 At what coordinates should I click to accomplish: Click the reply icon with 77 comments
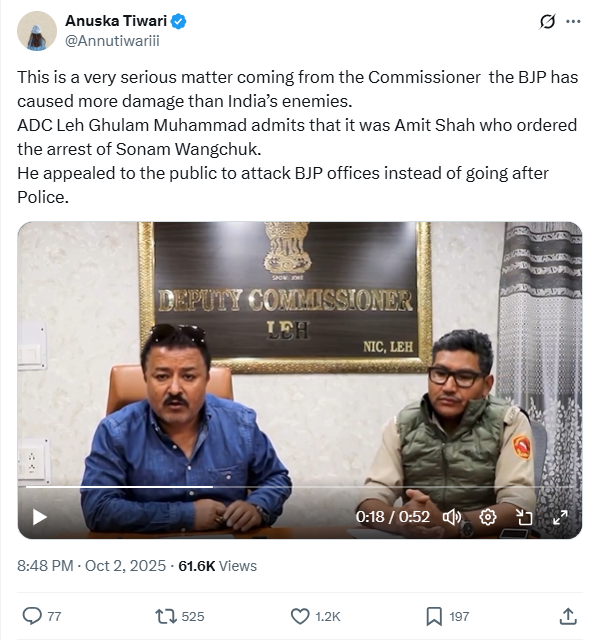click(42, 616)
